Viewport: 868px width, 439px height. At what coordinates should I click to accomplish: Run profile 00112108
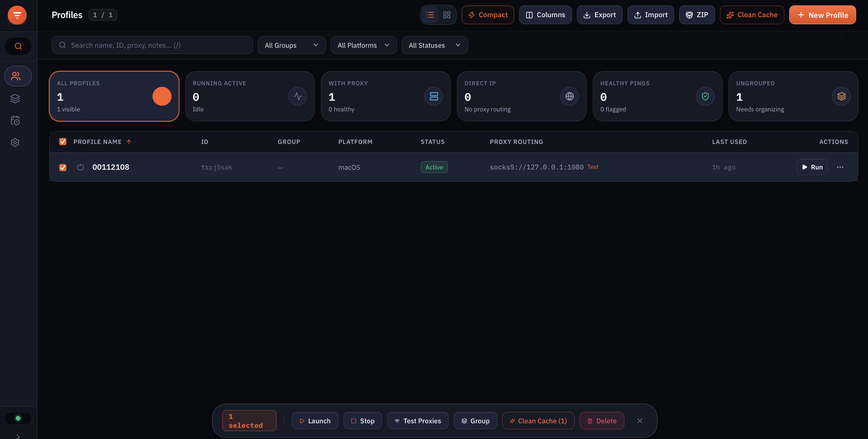pyautogui.click(x=812, y=167)
